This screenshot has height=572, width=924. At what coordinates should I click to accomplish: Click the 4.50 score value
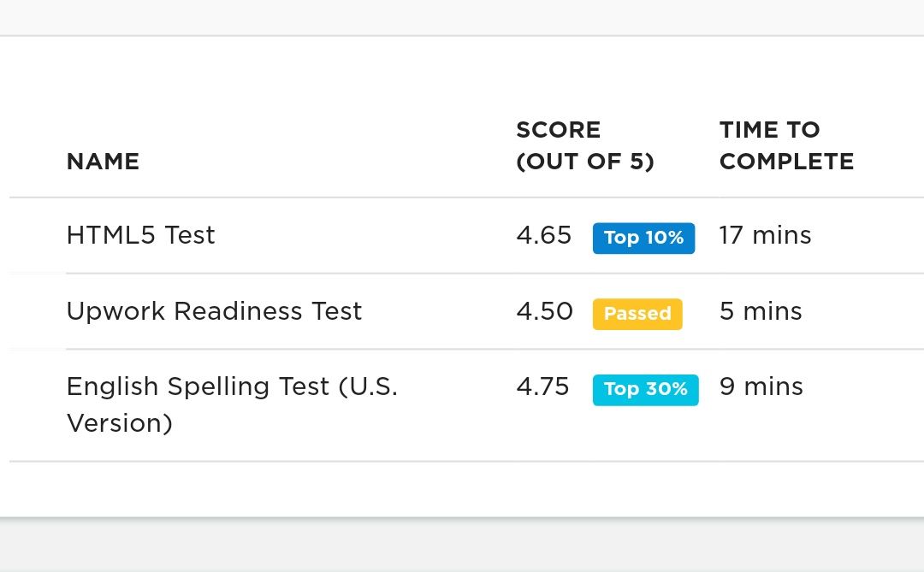[544, 311]
